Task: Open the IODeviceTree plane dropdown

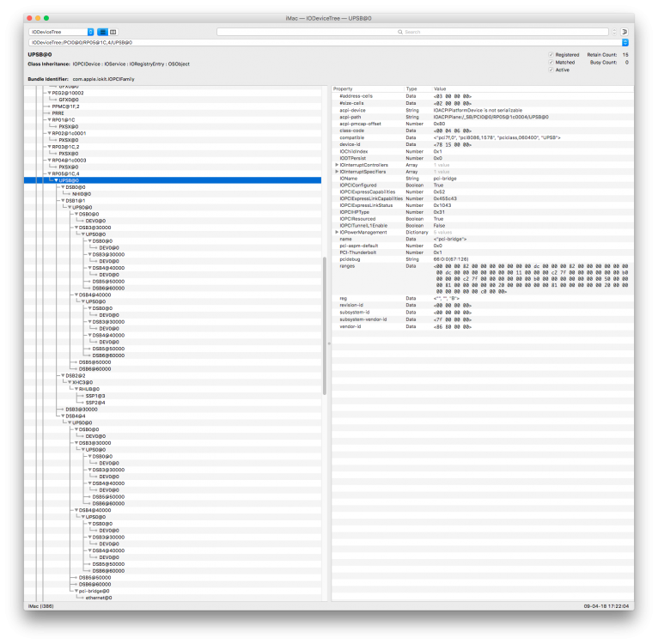Action: click(x=61, y=32)
